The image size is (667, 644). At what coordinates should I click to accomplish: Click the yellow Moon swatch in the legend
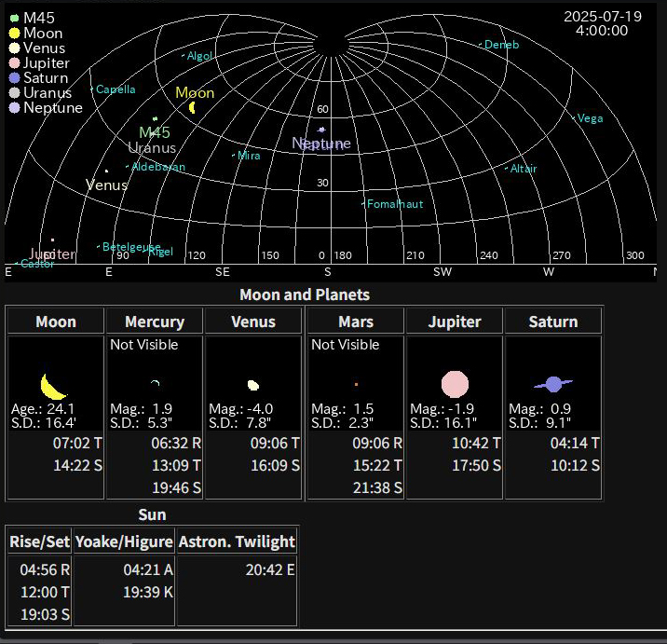coord(14,34)
